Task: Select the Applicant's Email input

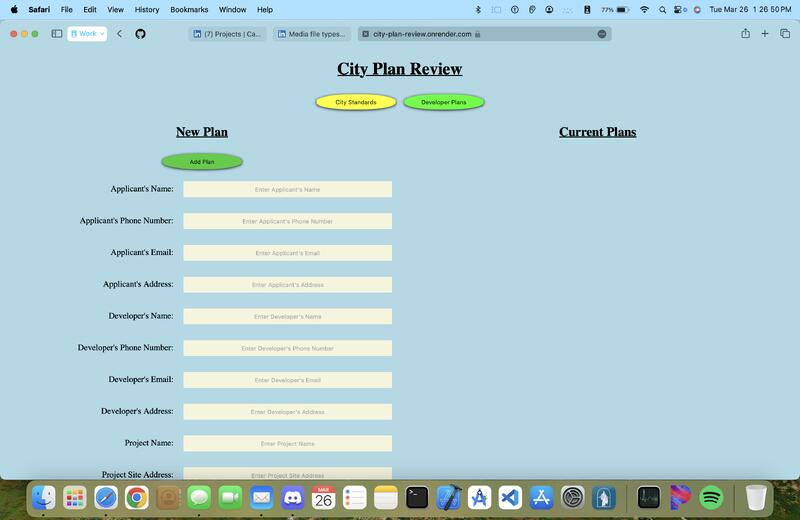Action: point(288,253)
